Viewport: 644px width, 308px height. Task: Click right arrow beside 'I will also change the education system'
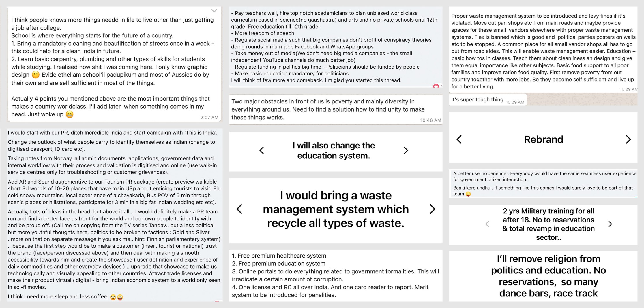coord(406,150)
